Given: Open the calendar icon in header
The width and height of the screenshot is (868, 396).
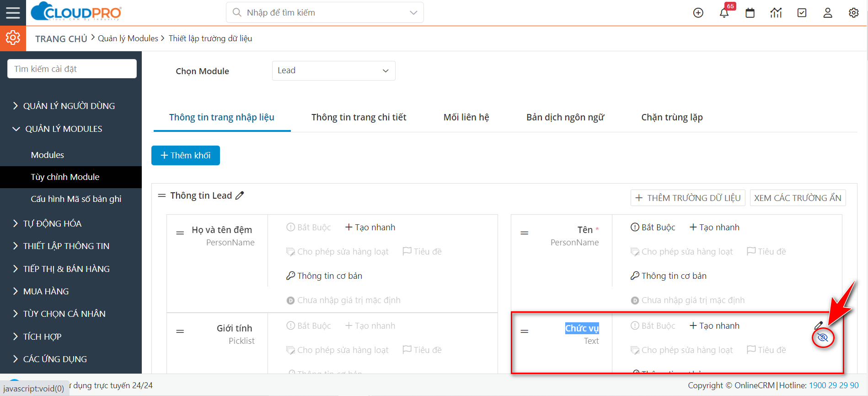Looking at the screenshot, I should tap(750, 13).
